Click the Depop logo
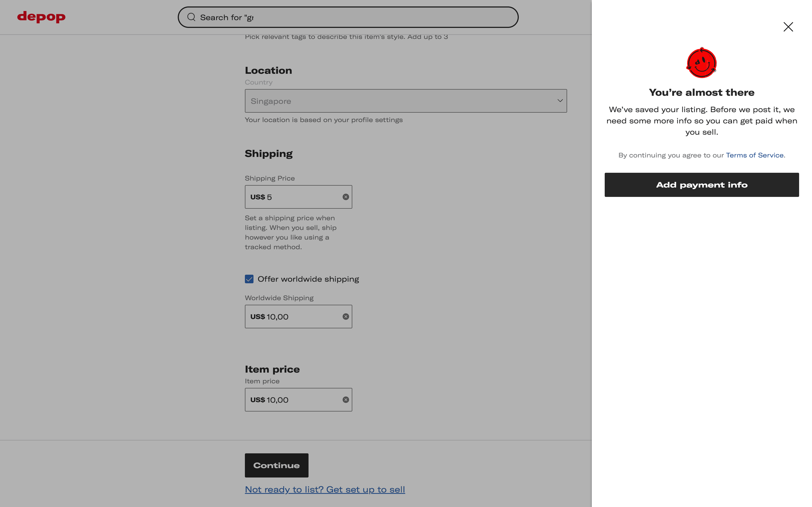This screenshot has width=812, height=507. point(41,17)
